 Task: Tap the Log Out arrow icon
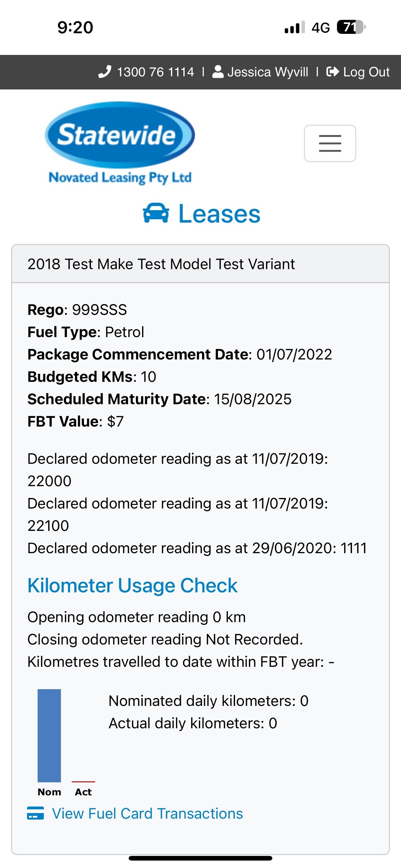tap(333, 72)
